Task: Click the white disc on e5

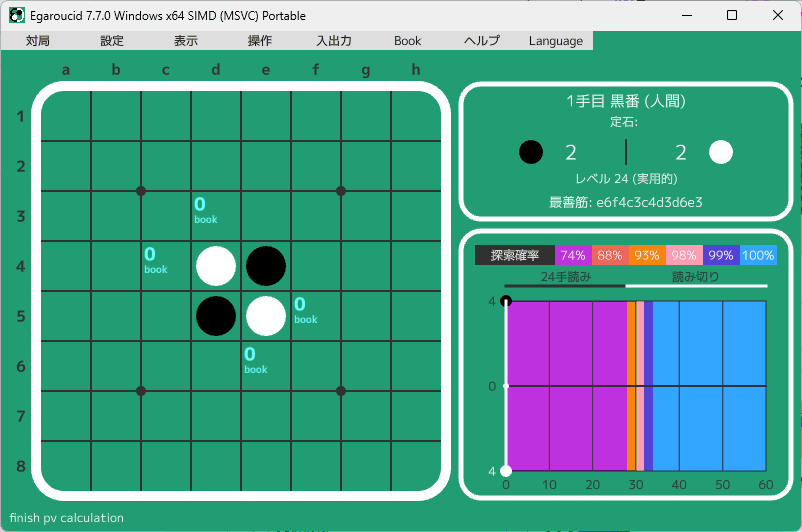Action: pyautogui.click(x=266, y=315)
